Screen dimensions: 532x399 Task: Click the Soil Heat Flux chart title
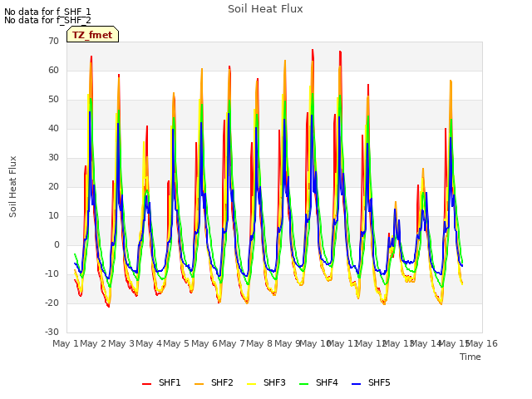click(x=265, y=9)
